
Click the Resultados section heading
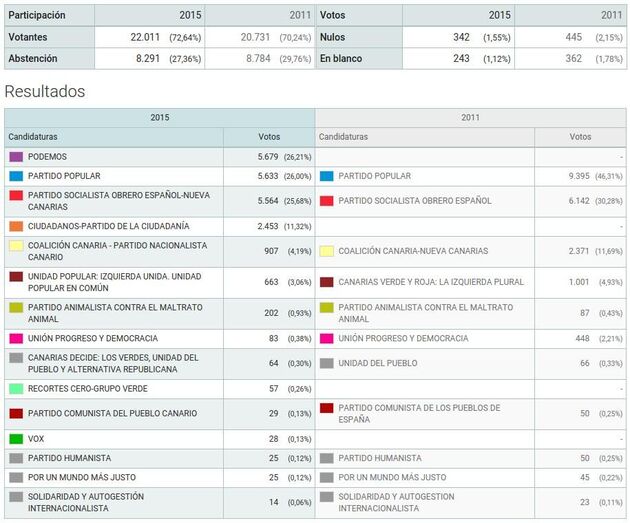tap(45, 91)
